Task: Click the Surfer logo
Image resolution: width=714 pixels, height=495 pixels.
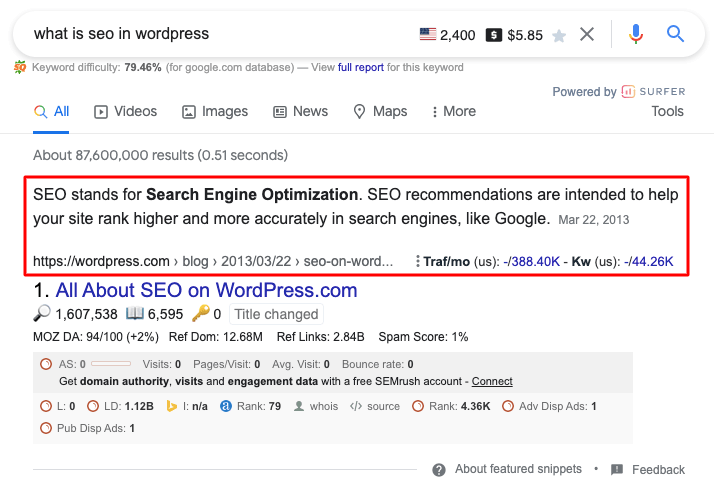Action: [653, 92]
